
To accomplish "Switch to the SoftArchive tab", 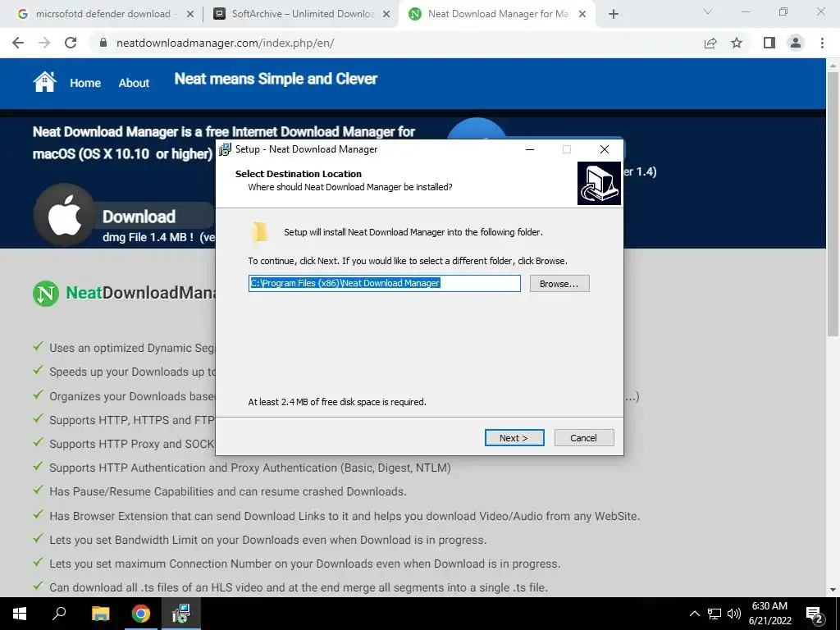I will click(302, 14).
